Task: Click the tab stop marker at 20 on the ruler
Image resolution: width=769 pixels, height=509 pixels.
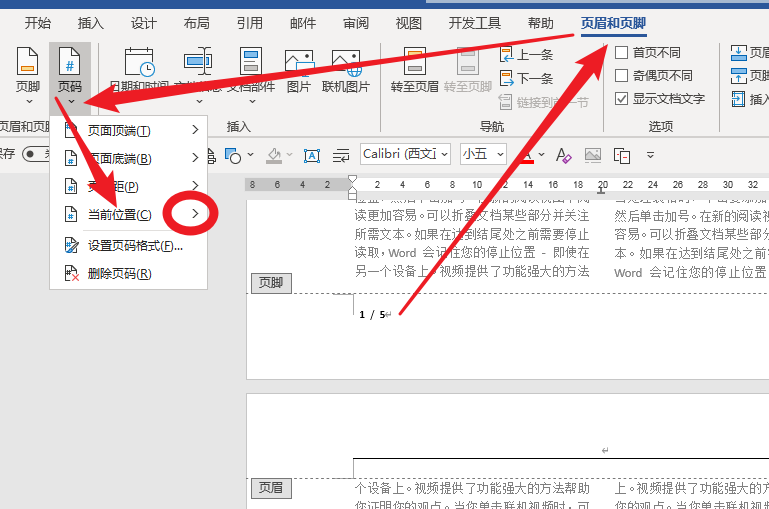Action: (601, 191)
